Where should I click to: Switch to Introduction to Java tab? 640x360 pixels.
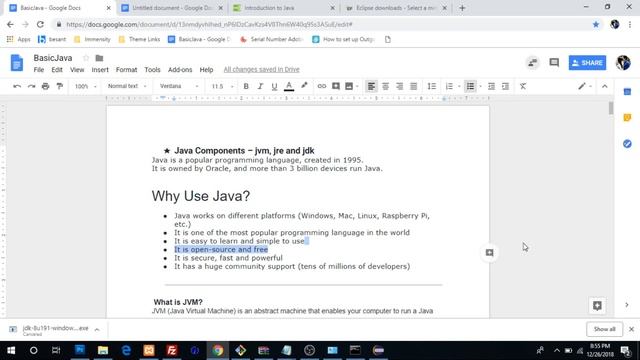click(x=283, y=8)
